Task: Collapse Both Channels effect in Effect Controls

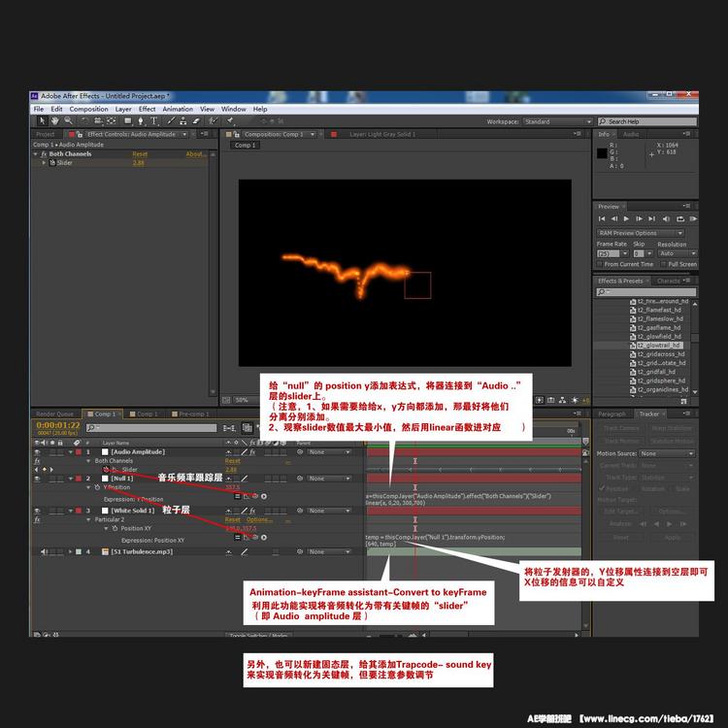Action: coord(35,153)
